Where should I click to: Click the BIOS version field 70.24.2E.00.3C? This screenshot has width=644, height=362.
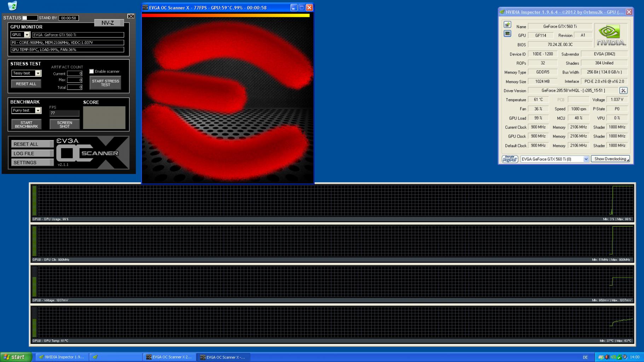pos(560,45)
